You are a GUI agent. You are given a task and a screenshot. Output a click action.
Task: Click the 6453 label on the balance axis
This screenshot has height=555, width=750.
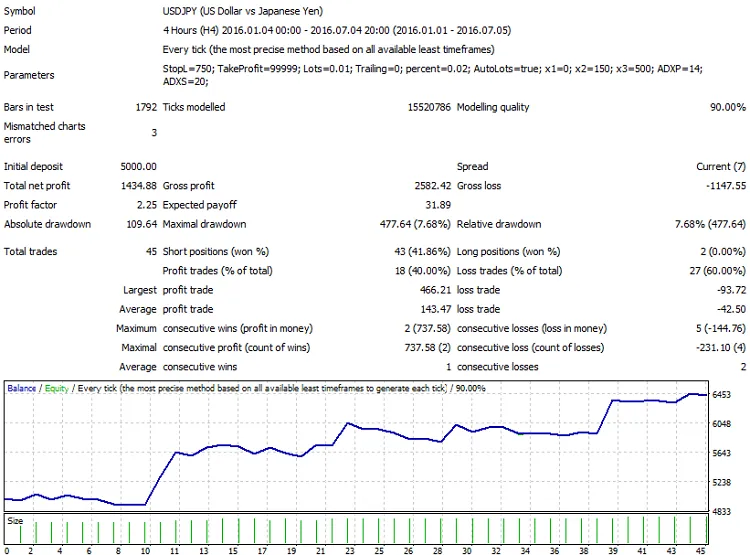723,395
